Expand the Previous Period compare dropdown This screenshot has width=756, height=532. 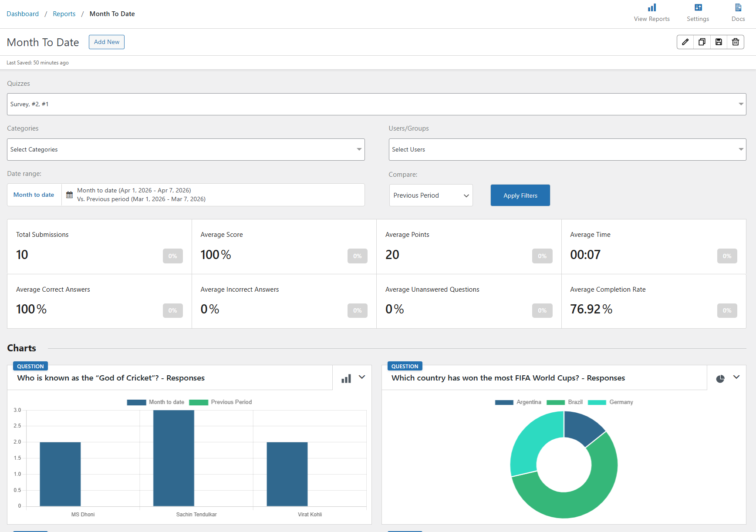(430, 195)
